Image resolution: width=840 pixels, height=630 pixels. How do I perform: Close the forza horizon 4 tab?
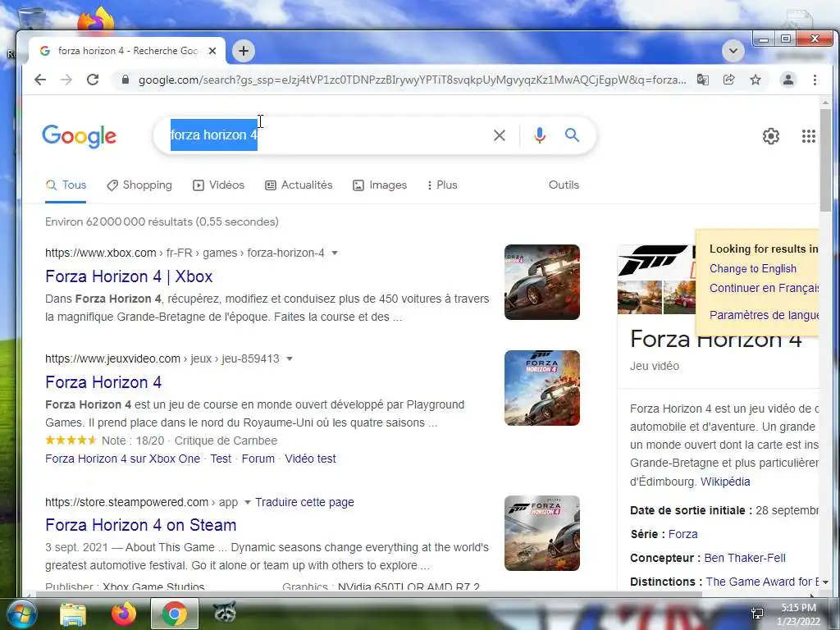[212, 51]
